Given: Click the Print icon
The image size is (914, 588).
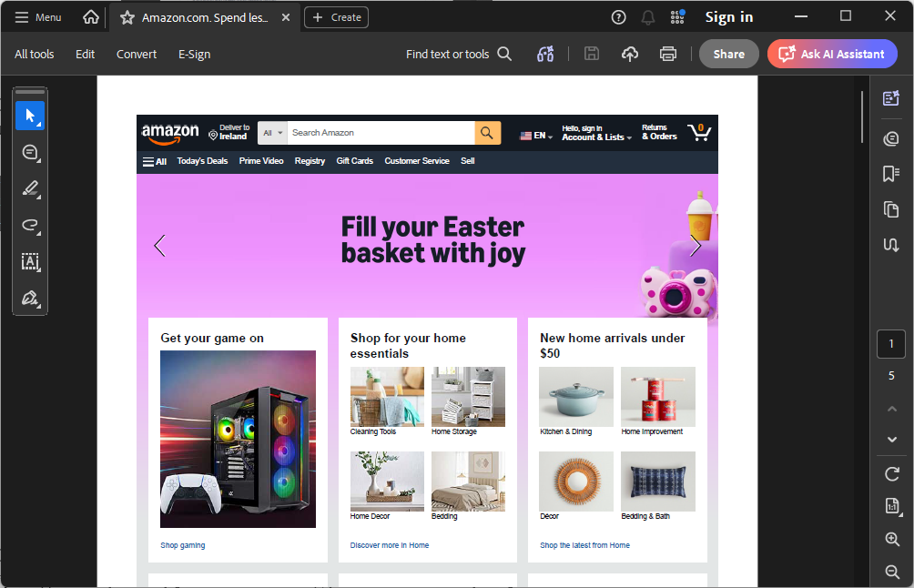Looking at the screenshot, I should (667, 54).
